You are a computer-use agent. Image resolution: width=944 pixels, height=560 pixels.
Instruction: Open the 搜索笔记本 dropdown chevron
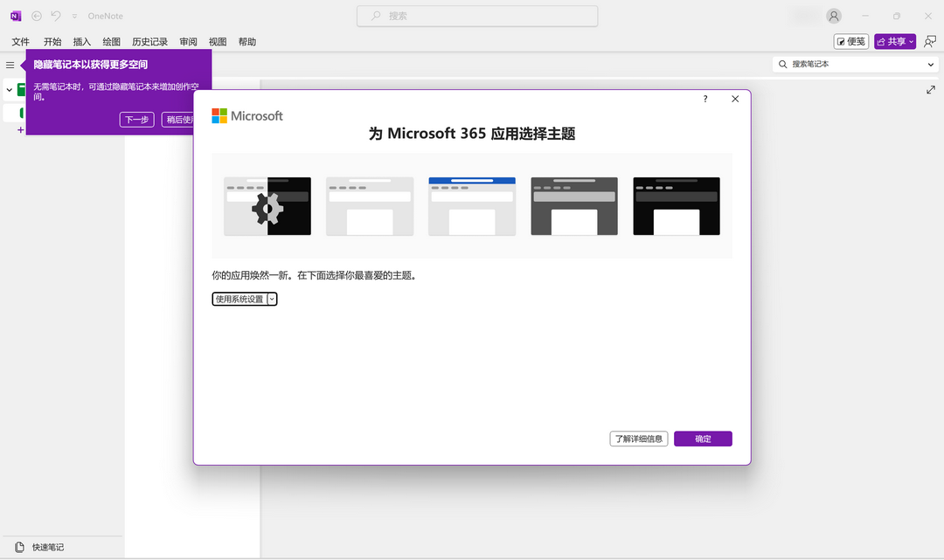929,65
